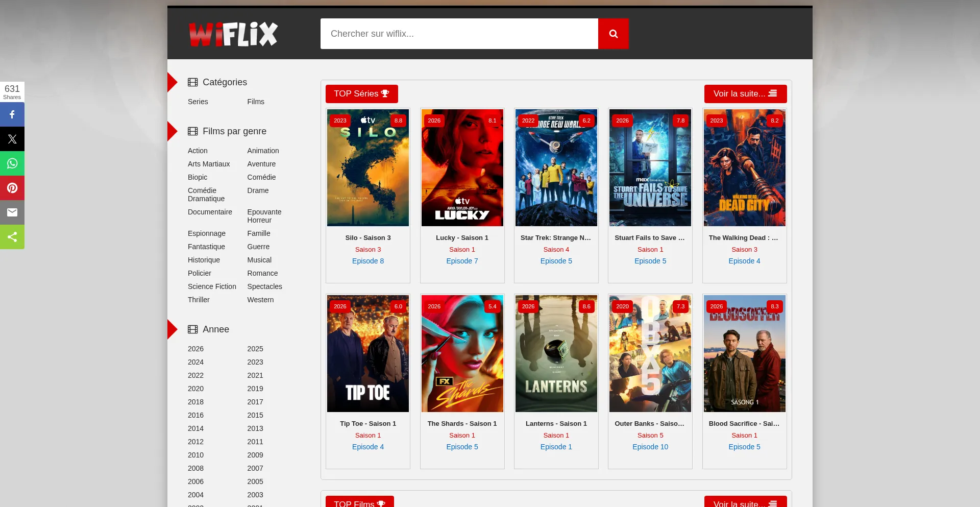This screenshot has height=507, width=980.
Task: Go to the Fantastique genre
Action: click(206, 247)
